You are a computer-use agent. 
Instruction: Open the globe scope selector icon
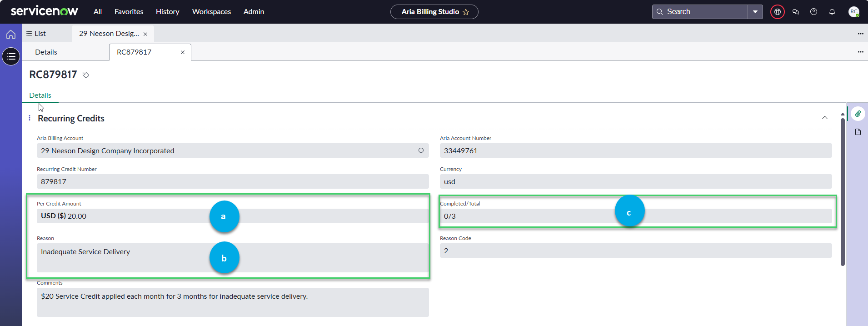pos(778,12)
